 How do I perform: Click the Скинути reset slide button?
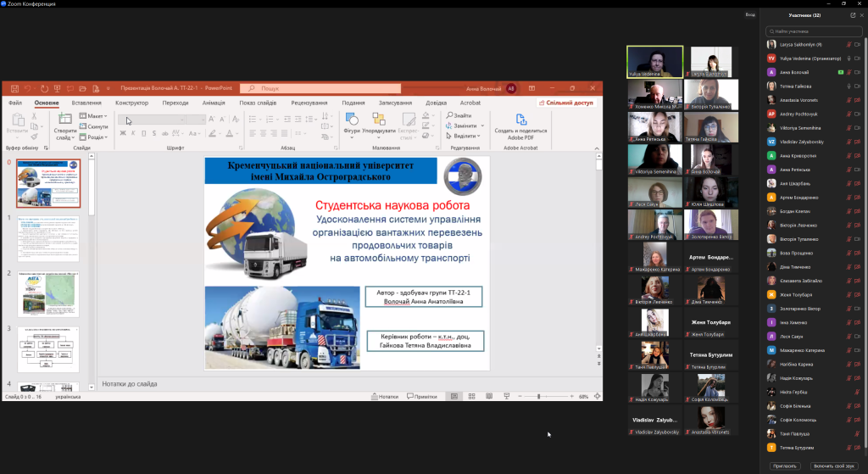pos(93,126)
